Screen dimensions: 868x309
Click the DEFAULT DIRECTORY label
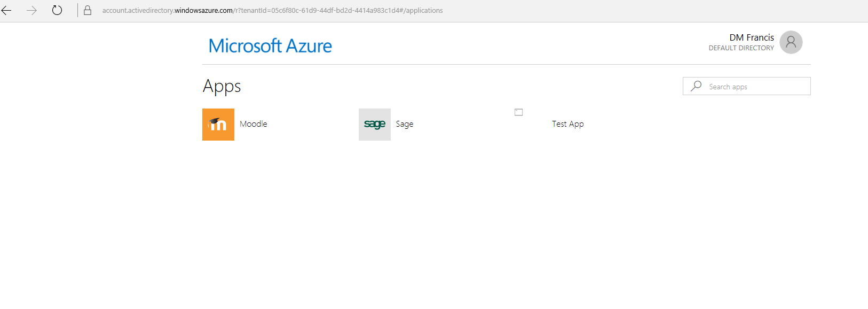coord(741,48)
